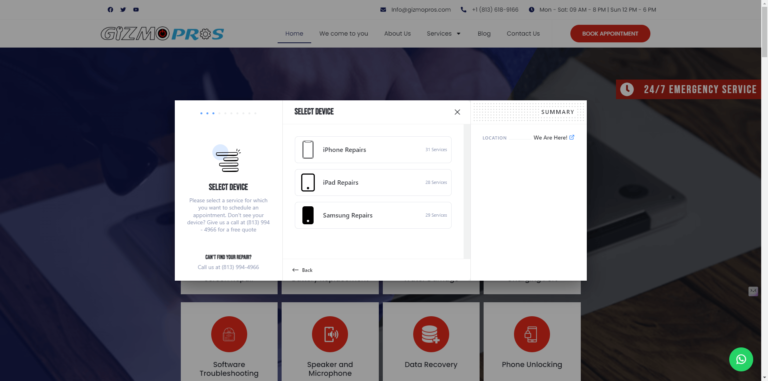768x381 pixels.
Task: Select Samsung Repairs option
Action: point(373,215)
